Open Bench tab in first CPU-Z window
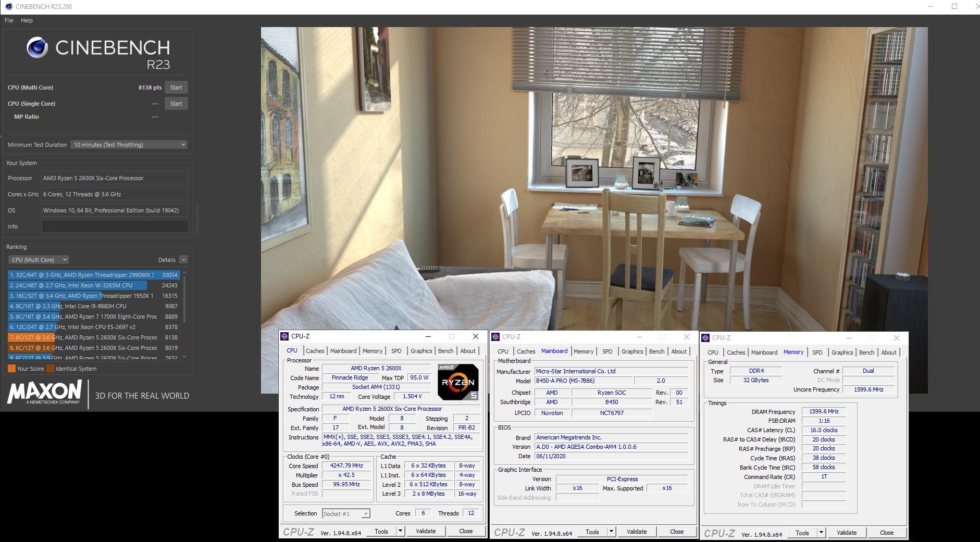Image resolution: width=980 pixels, height=542 pixels. (445, 351)
